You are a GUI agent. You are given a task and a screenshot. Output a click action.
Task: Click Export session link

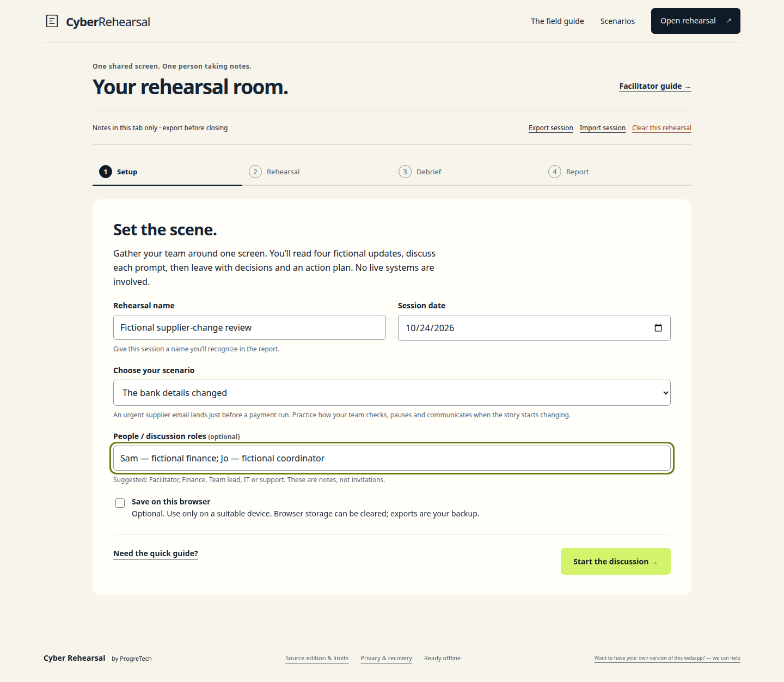[550, 128]
